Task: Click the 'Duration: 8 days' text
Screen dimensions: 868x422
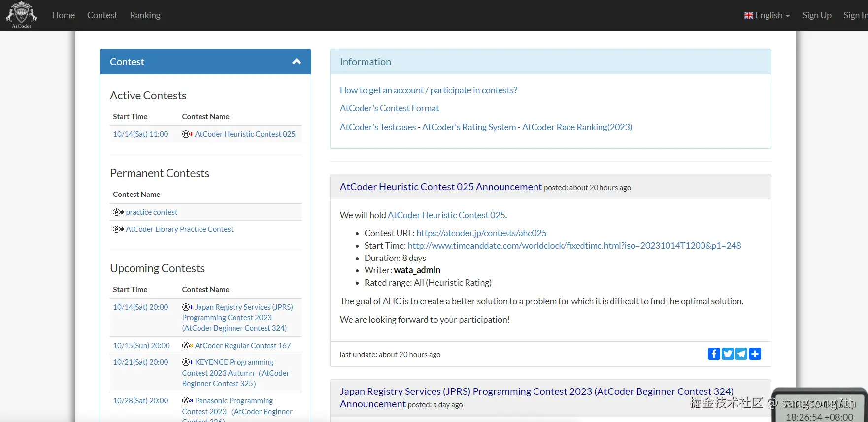Action: [x=395, y=258]
